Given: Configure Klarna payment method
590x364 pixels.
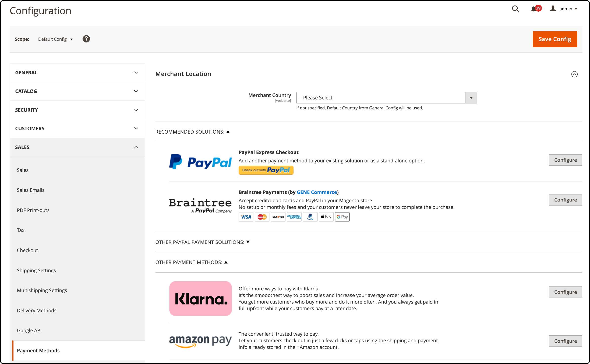Looking at the screenshot, I should pyautogui.click(x=565, y=292).
